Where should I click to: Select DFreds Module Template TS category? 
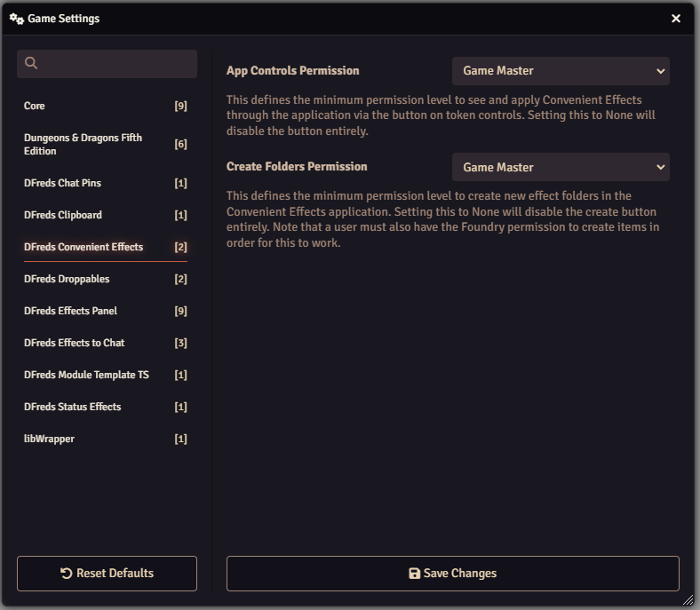(x=105, y=375)
